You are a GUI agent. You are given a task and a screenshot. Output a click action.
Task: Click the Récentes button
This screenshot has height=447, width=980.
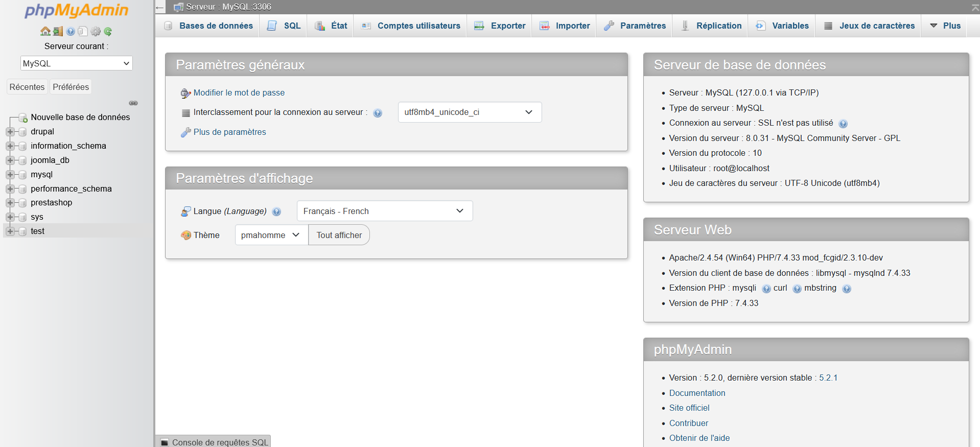point(27,87)
